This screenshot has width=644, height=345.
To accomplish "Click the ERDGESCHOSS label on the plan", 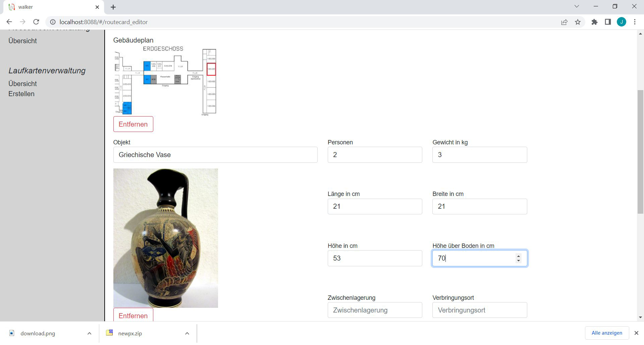I will (163, 49).
